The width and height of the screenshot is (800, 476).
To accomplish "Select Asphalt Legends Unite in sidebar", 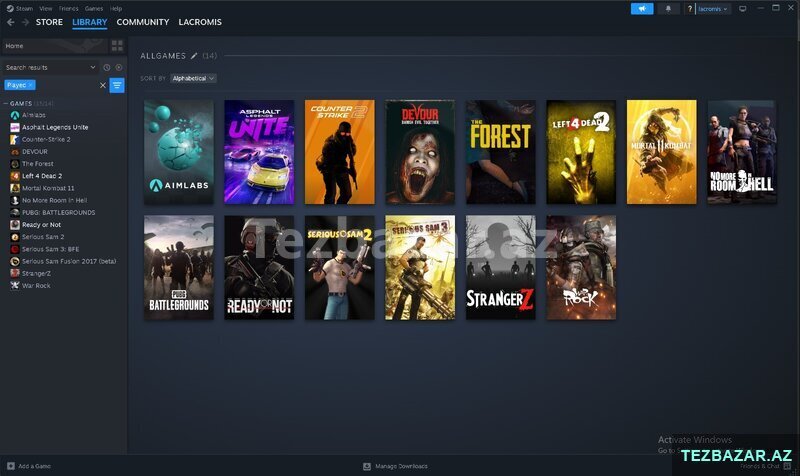I will (55, 128).
